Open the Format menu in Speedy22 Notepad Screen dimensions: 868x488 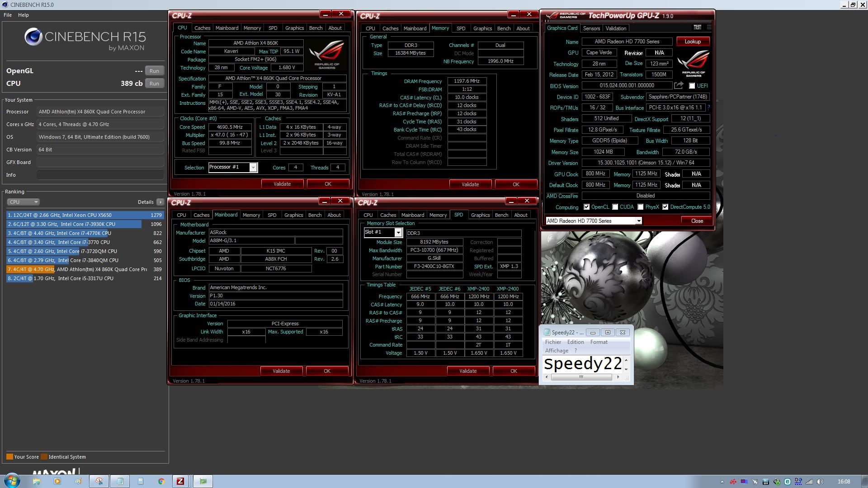pos(599,342)
